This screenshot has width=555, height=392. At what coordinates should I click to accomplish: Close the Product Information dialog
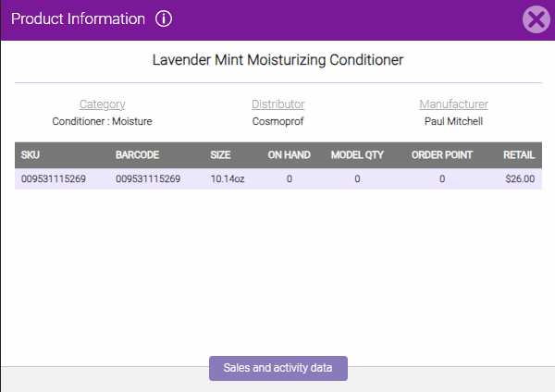tap(536, 19)
